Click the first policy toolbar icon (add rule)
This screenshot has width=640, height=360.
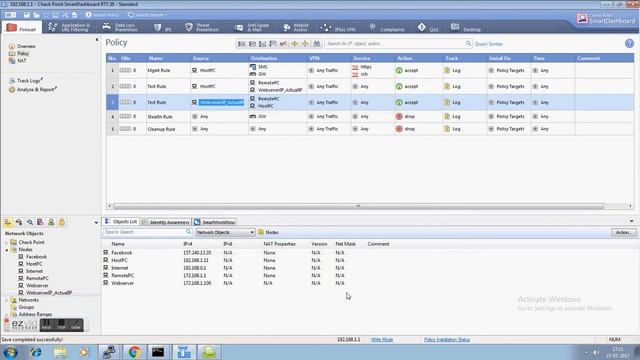coord(242,44)
